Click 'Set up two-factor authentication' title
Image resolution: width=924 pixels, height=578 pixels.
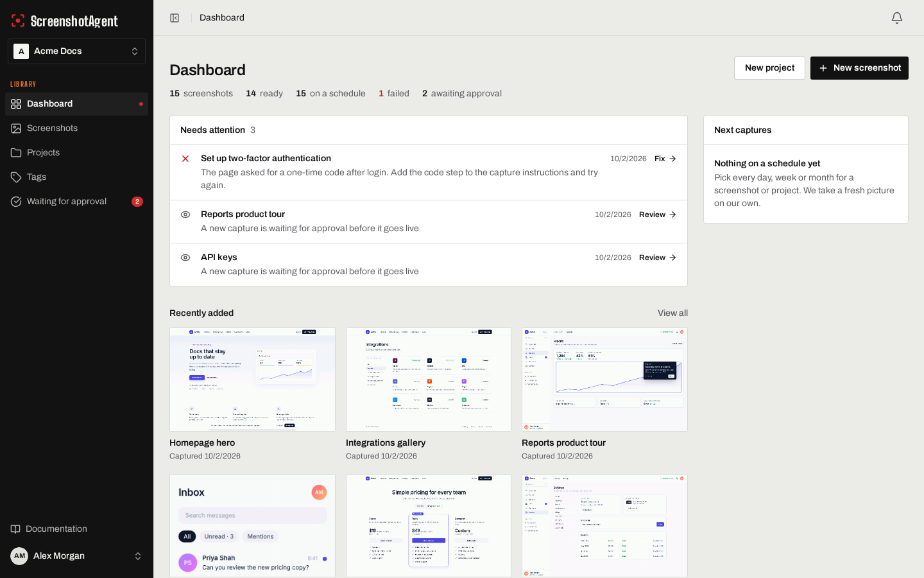click(266, 159)
